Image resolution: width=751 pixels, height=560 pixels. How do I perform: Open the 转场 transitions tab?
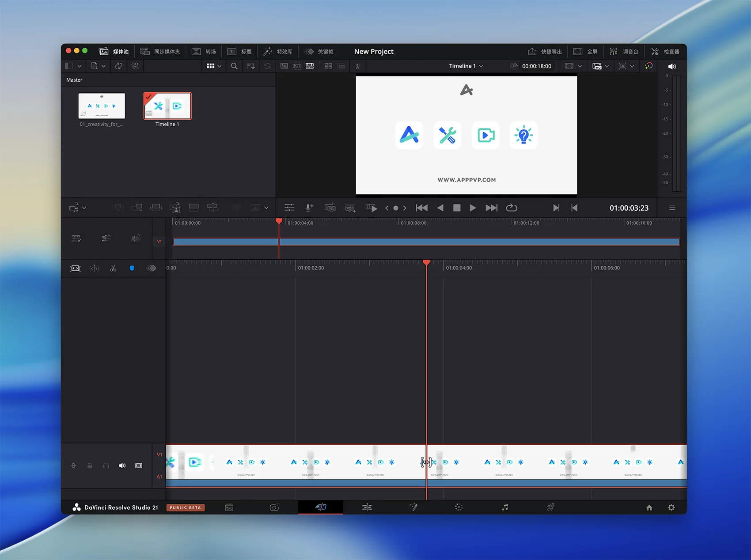(x=204, y=52)
